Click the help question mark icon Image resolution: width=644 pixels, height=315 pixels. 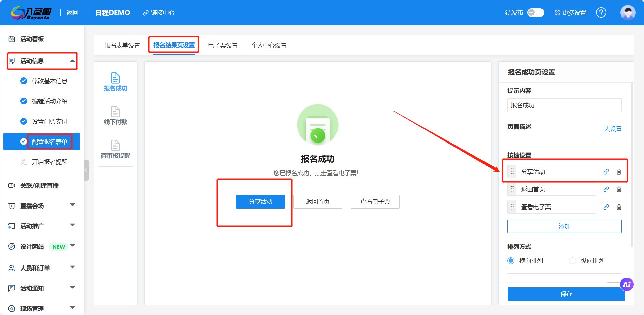click(x=601, y=13)
